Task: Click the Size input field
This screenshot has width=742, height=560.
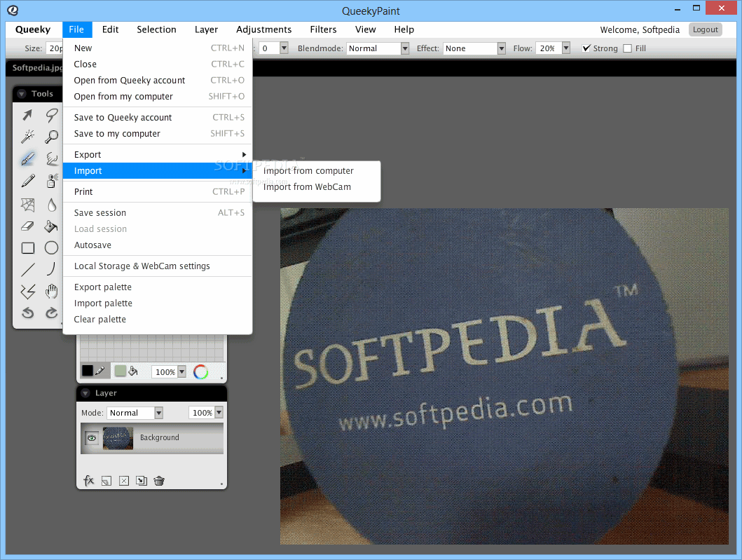Action: click(x=54, y=48)
